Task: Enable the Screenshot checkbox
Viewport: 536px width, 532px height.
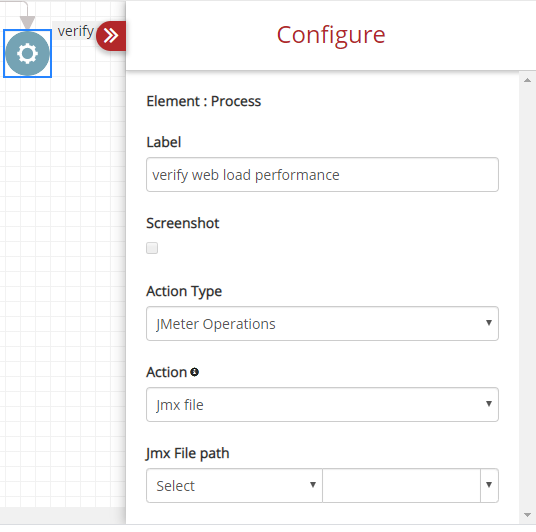Action: click(152, 248)
